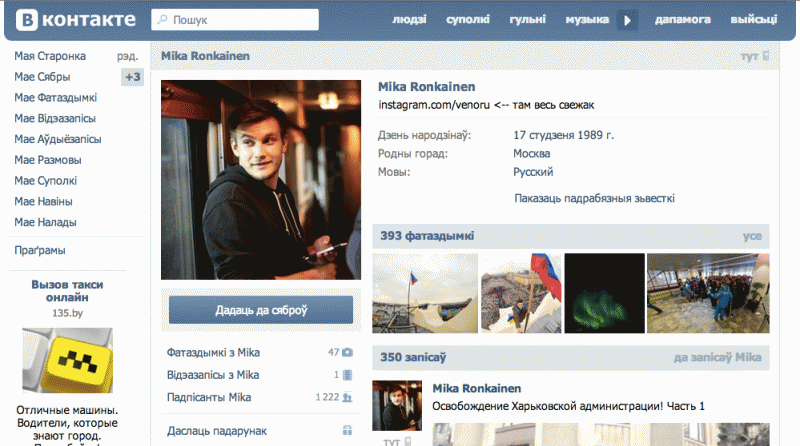Open Мае Фатаздымкі in sidebar
800x446 pixels.
(x=56, y=97)
